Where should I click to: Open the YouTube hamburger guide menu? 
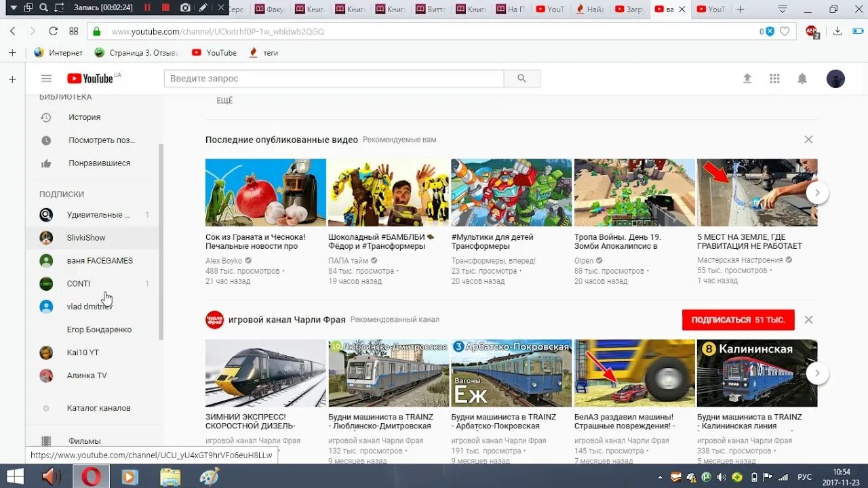pos(46,79)
